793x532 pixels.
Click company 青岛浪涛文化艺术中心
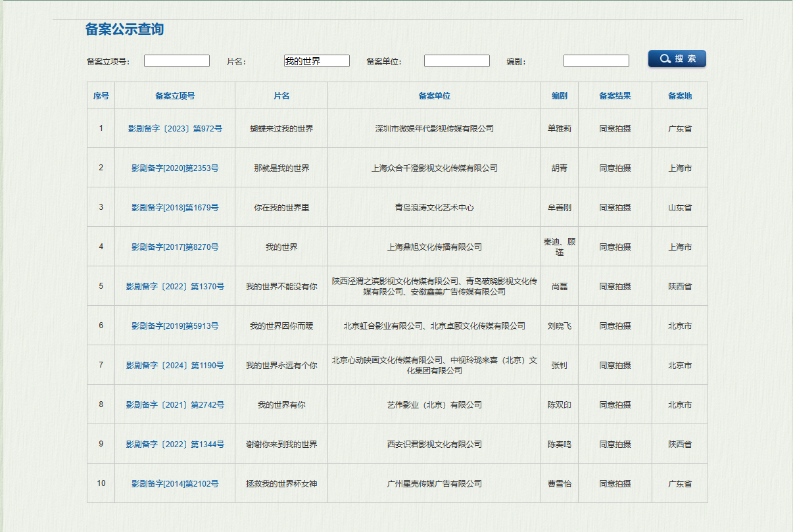(x=434, y=207)
